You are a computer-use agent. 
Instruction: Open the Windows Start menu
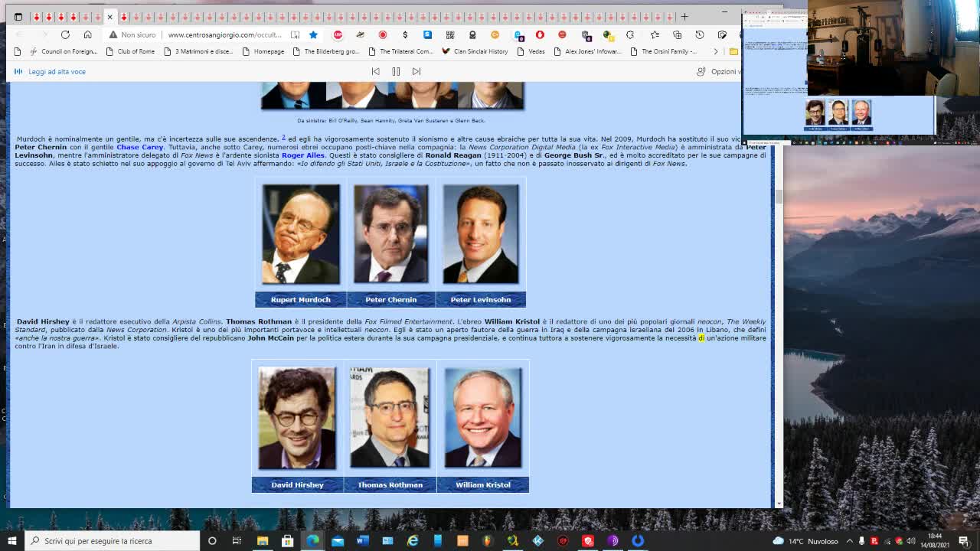(11, 540)
